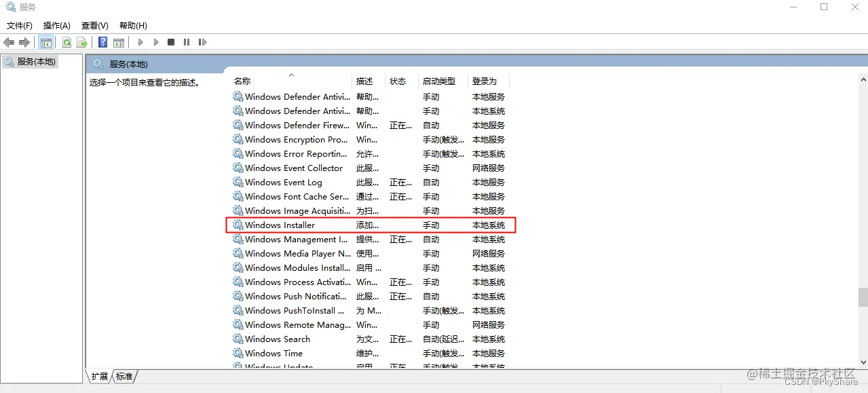
Task: Click the gear icon for Windows Push Notifications
Action: 238,296
